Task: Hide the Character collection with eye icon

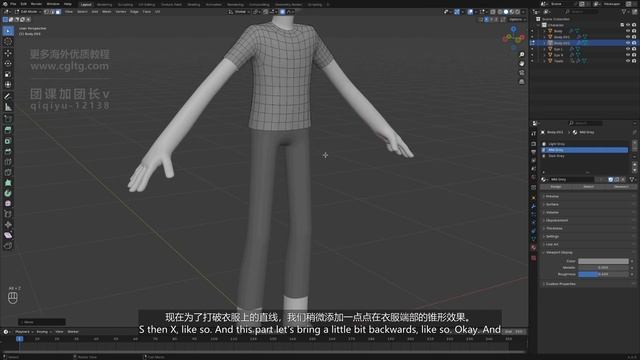Action: (x=628, y=25)
